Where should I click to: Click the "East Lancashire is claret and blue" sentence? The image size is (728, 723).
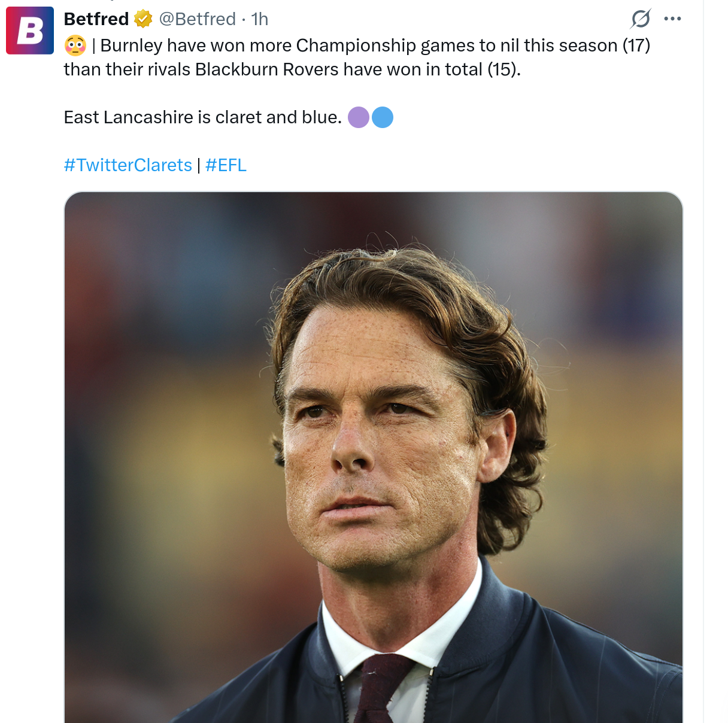tap(202, 117)
